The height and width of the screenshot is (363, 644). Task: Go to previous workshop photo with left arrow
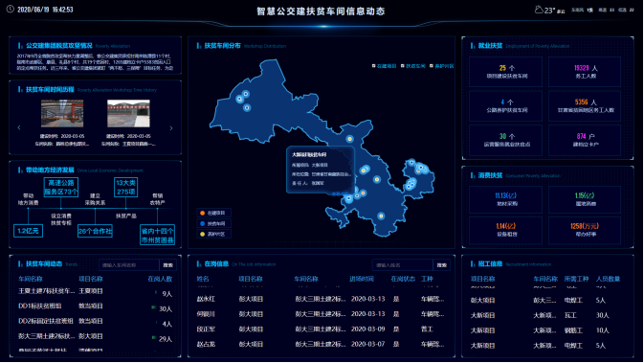(19, 127)
